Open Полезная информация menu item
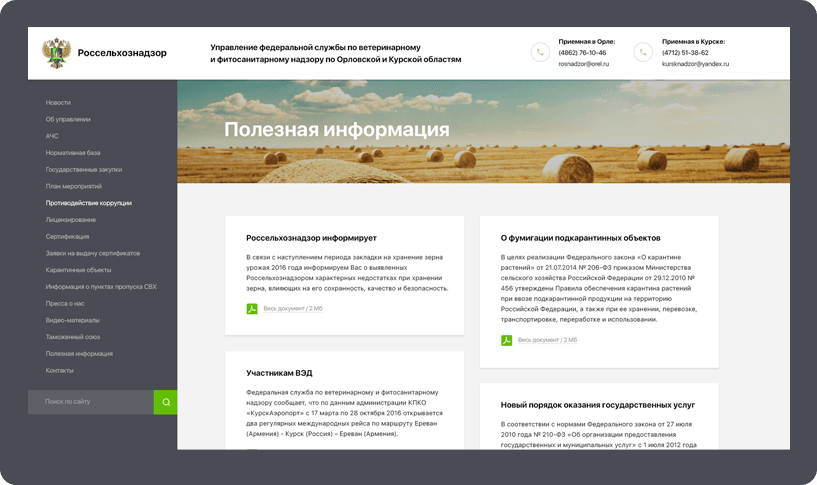Viewport: 817px width, 485px height. click(79, 353)
